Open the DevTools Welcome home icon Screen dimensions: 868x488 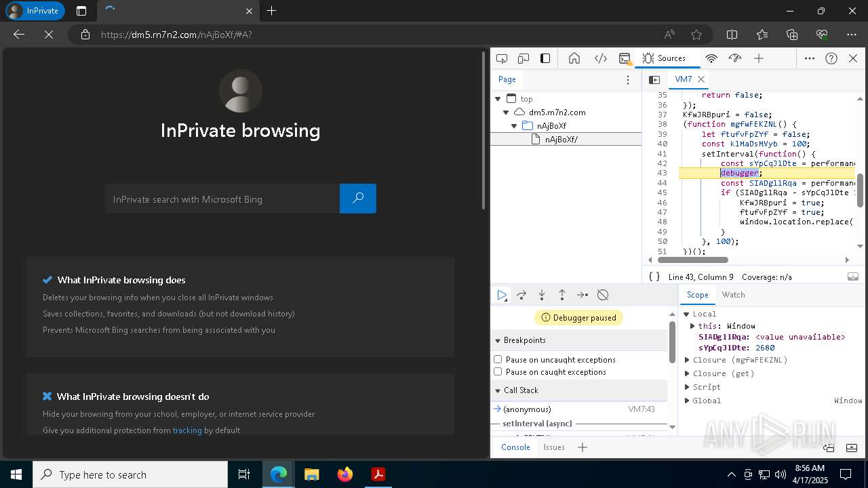tap(574, 58)
